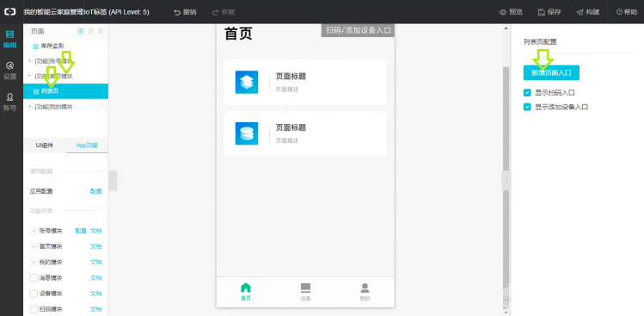Click the first blue stacked-layers card icon
The width and height of the screenshot is (644, 316).
(247, 83)
